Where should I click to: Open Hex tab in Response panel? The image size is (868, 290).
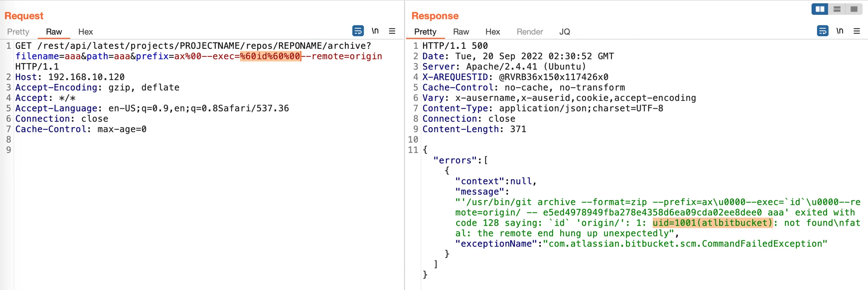pyautogui.click(x=493, y=32)
